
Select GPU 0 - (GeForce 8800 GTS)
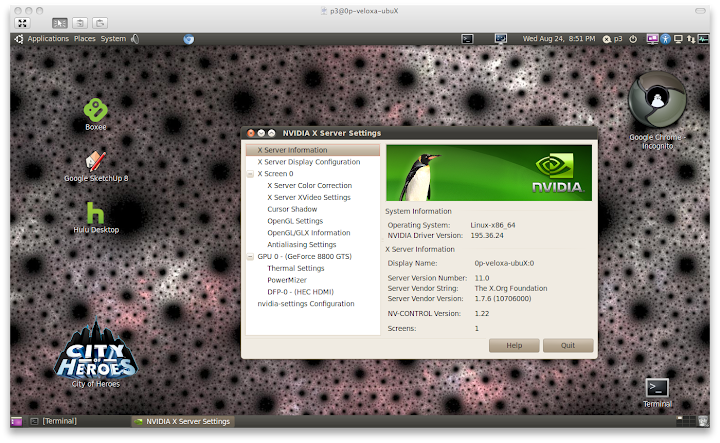tap(304, 257)
